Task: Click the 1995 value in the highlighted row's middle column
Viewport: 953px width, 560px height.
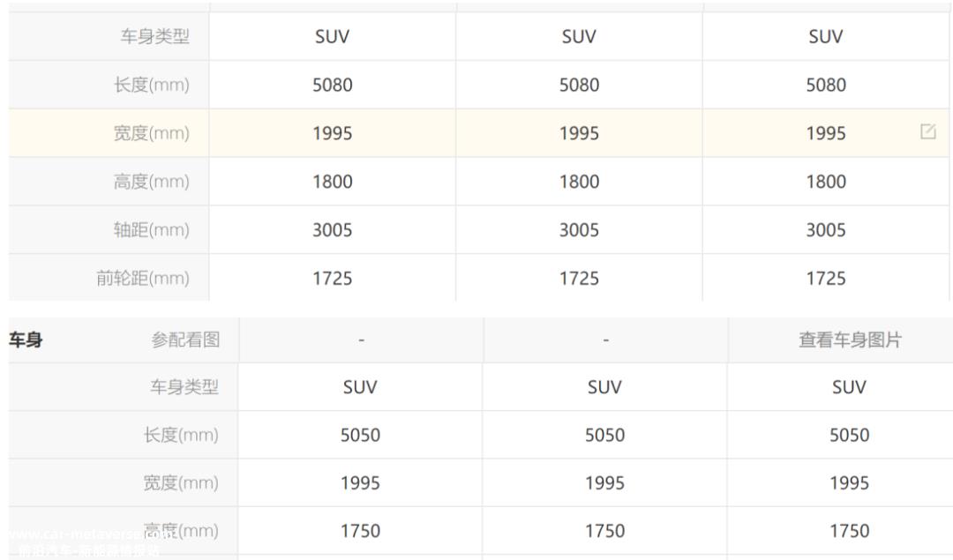Action: point(579,134)
